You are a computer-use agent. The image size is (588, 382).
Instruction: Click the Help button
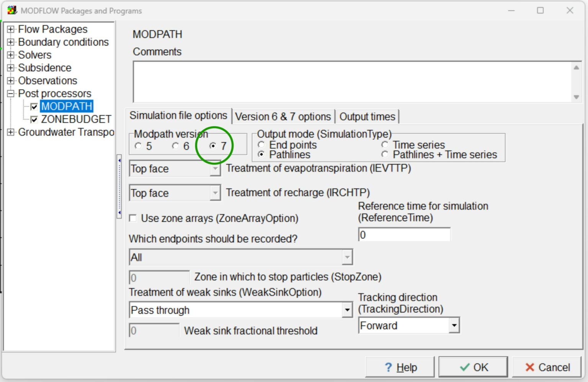click(400, 367)
